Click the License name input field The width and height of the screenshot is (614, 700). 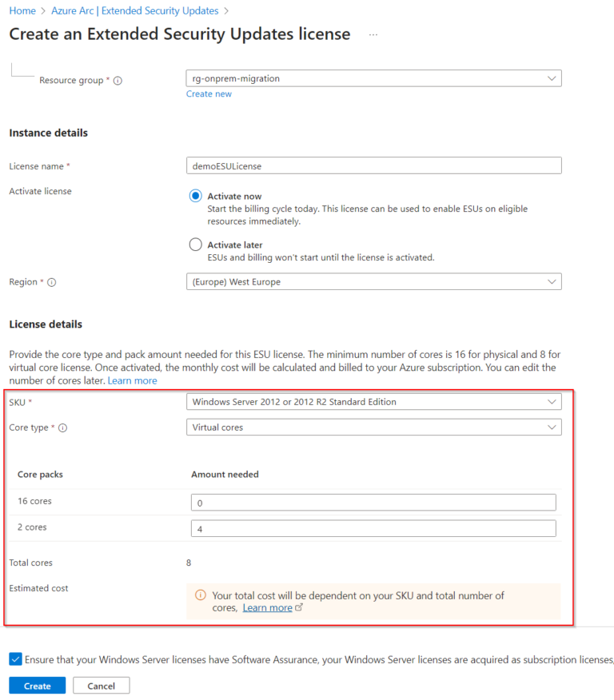click(373, 165)
